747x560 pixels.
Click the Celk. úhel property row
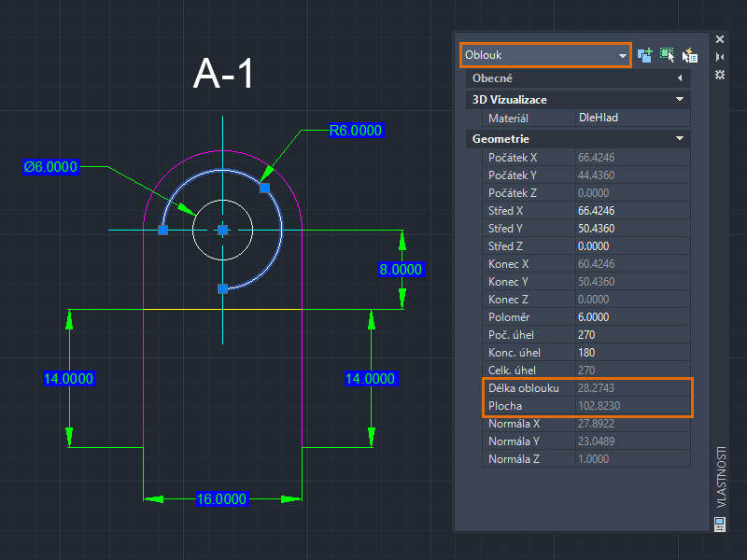tap(586, 370)
